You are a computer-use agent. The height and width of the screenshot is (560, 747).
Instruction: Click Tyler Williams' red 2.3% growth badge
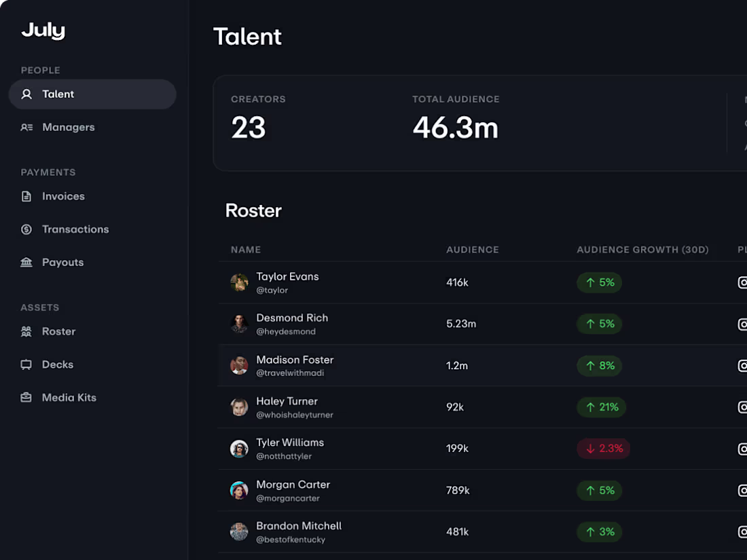603,449
